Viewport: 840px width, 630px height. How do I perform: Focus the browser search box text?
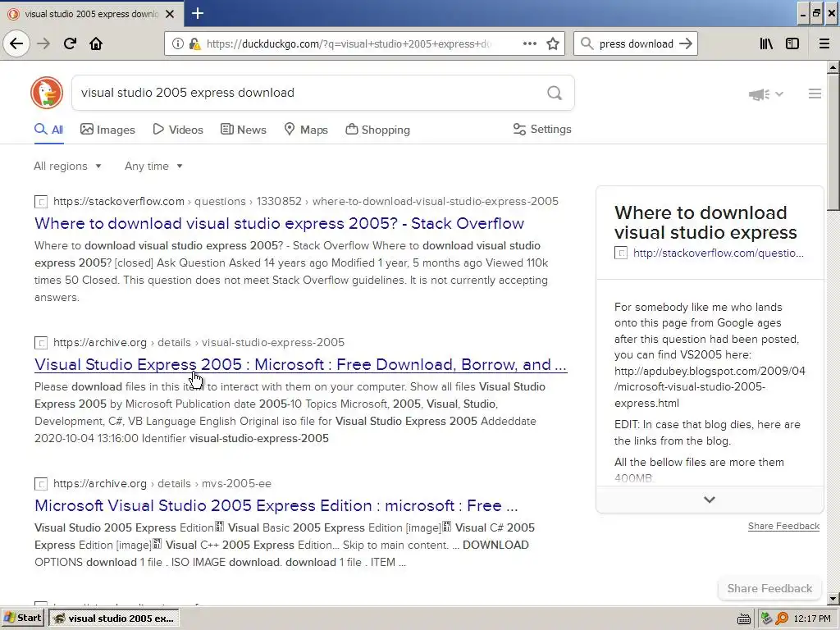click(636, 44)
